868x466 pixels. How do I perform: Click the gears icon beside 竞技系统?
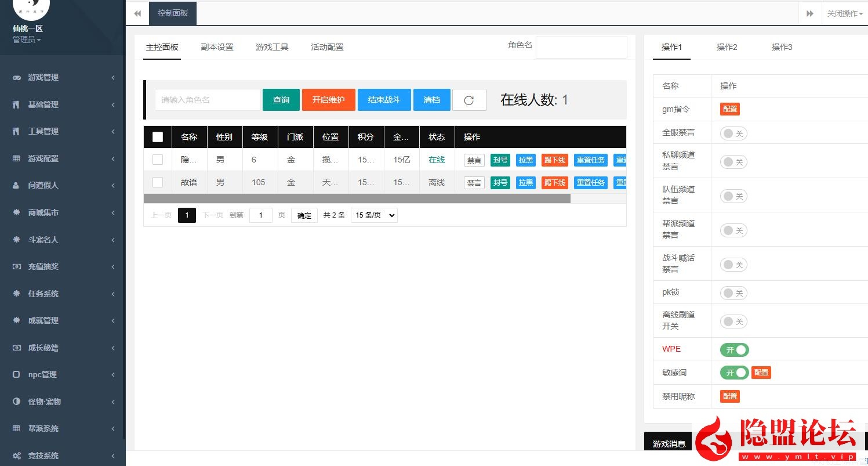[16, 456]
